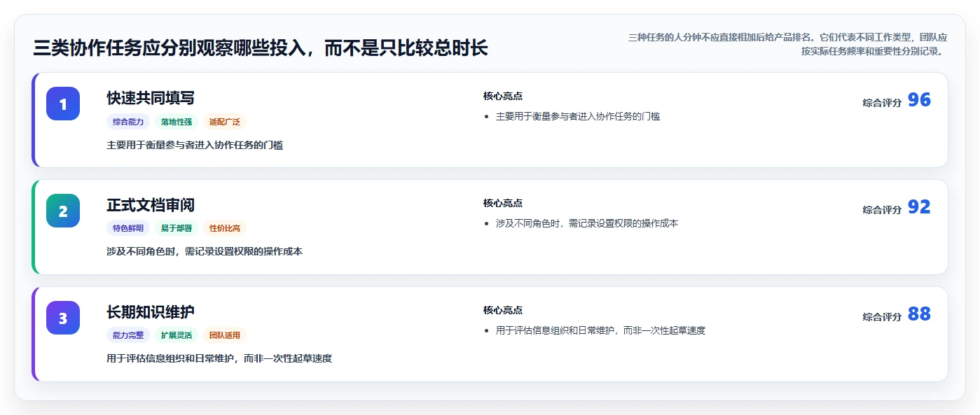980x415 pixels.
Task: Select the 正式文档审阅 card title
Action: [151, 205]
